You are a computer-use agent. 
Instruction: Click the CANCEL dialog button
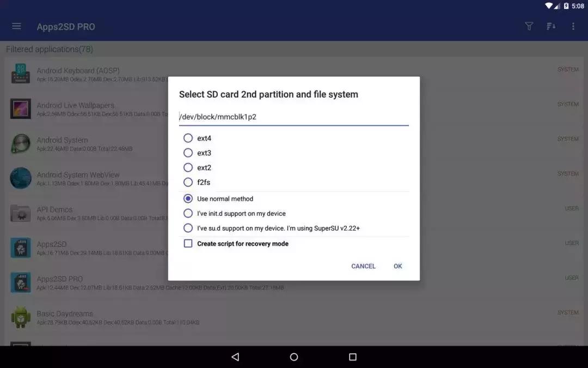(363, 266)
